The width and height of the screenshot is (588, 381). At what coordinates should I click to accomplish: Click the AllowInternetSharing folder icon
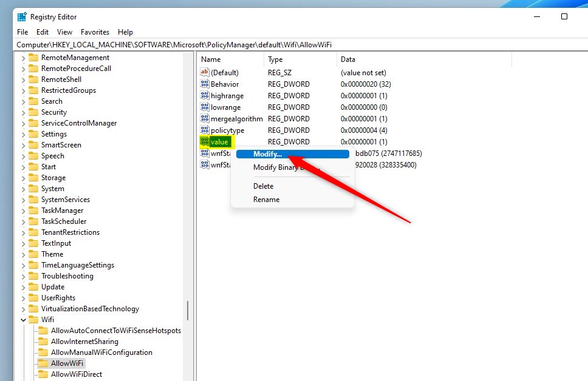[x=44, y=342]
